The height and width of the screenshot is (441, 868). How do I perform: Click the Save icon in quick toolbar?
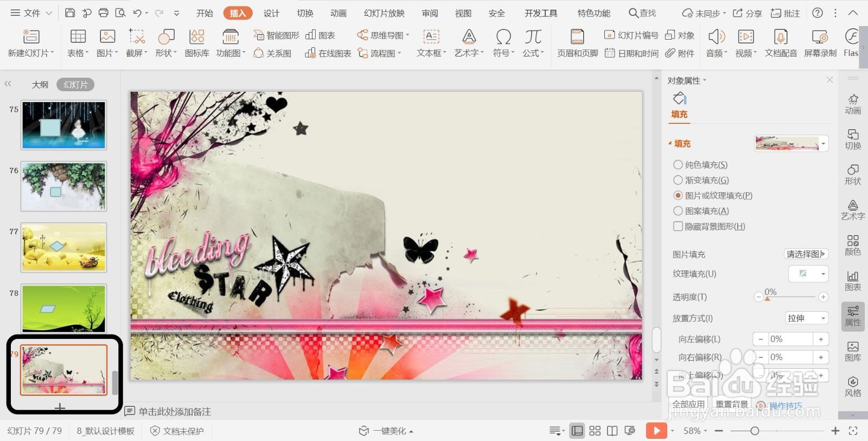tap(69, 13)
